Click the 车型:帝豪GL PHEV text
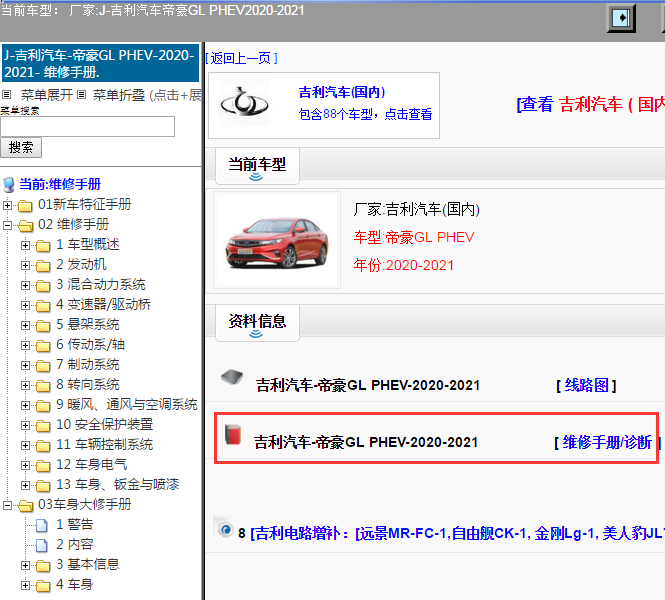This screenshot has width=665, height=600. coord(414,237)
